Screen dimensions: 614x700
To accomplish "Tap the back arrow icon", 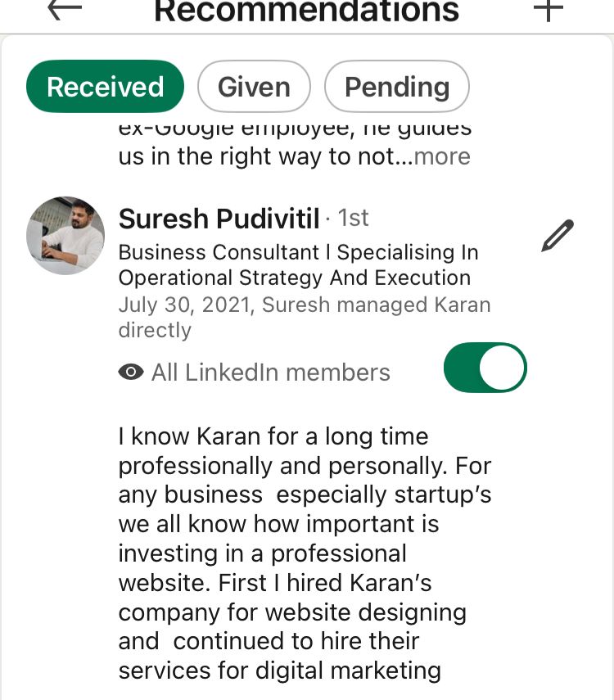I will point(65,8).
